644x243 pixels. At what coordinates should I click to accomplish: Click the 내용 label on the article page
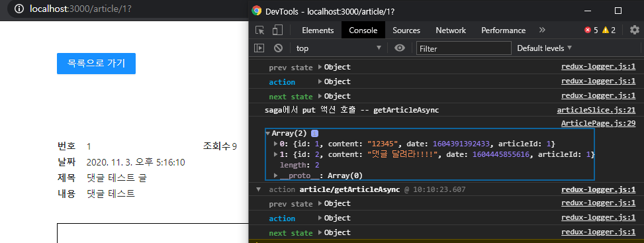[x=67, y=193]
